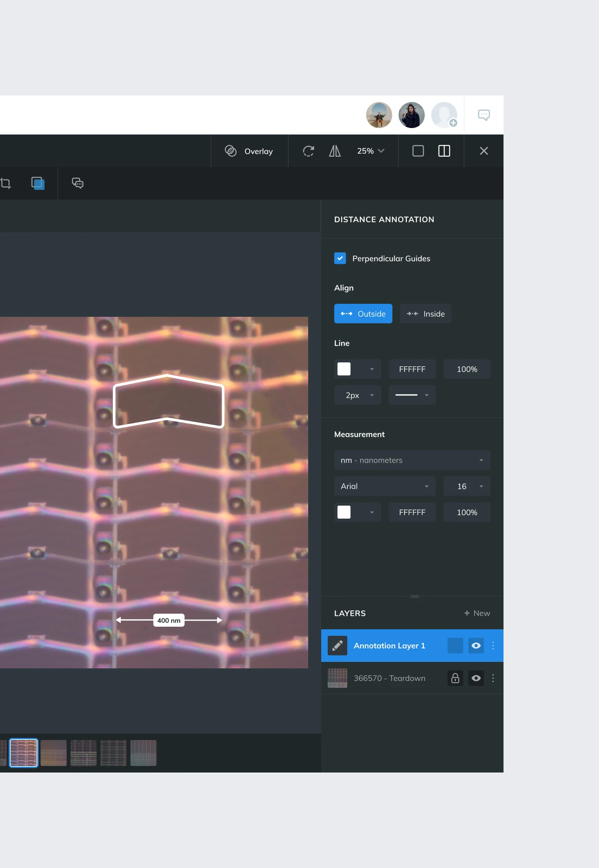Expand the Arial font dropdown

click(x=385, y=487)
